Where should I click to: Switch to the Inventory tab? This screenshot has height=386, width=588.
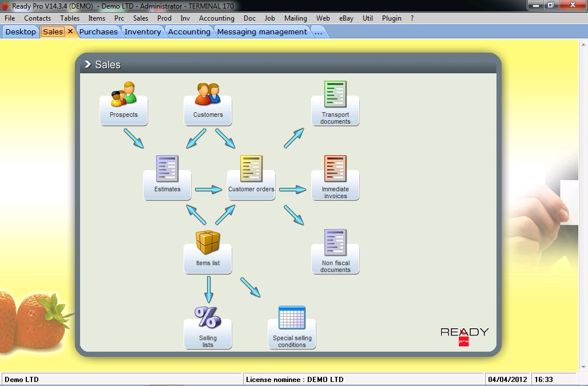click(142, 32)
